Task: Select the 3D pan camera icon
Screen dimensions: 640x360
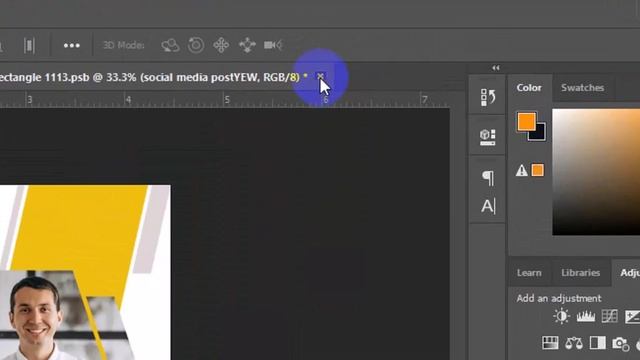Action: (221, 45)
